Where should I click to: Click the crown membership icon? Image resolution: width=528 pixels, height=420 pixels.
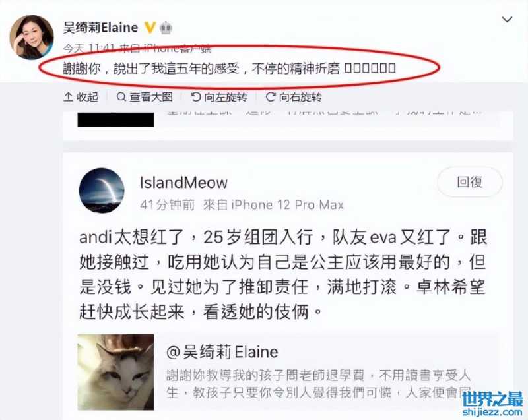(165, 28)
